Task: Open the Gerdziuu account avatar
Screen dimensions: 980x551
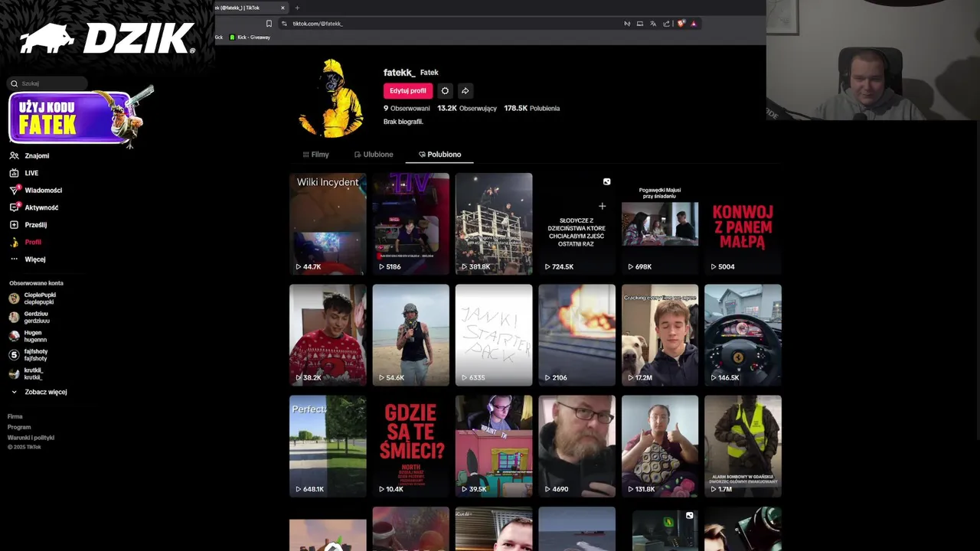Action: click(14, 317)
